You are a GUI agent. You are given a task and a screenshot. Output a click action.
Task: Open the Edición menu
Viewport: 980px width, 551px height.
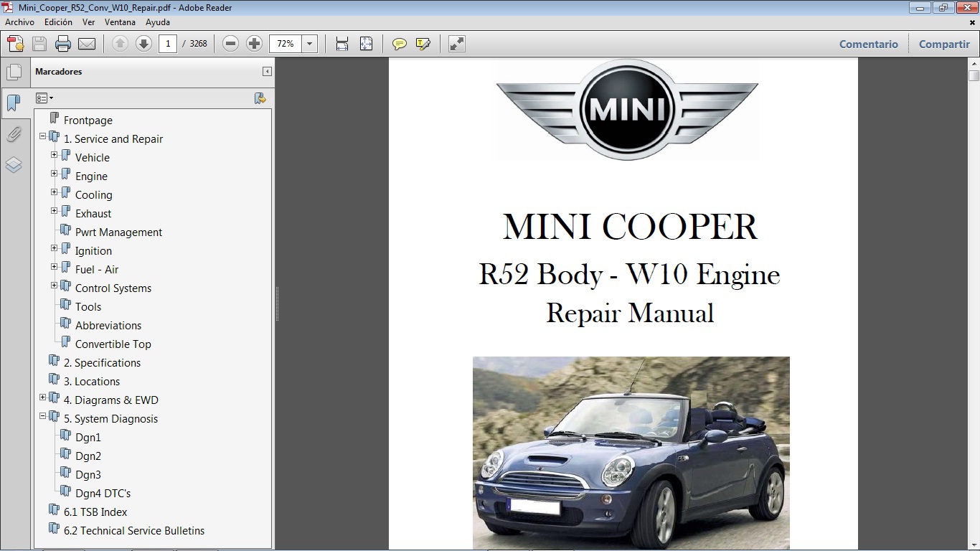(58, 22)
